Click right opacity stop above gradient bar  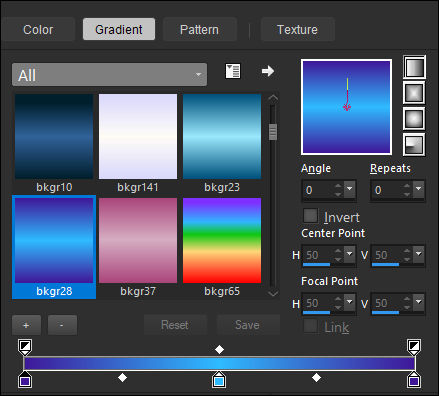pyautogui.click(x=414, y=347)
